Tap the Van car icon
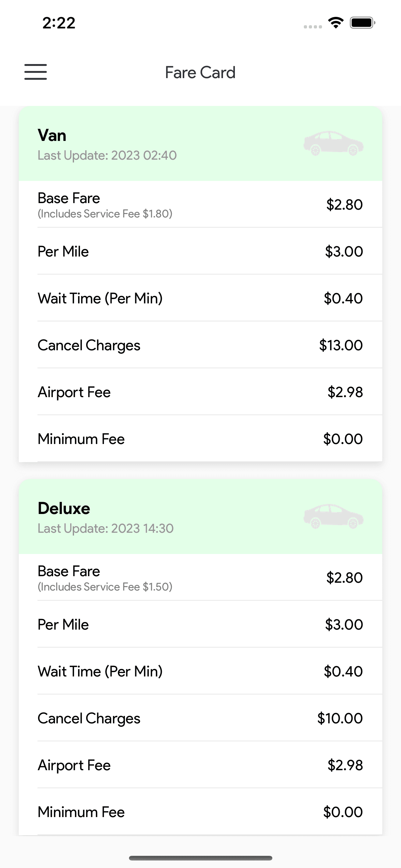 [333, 143]
